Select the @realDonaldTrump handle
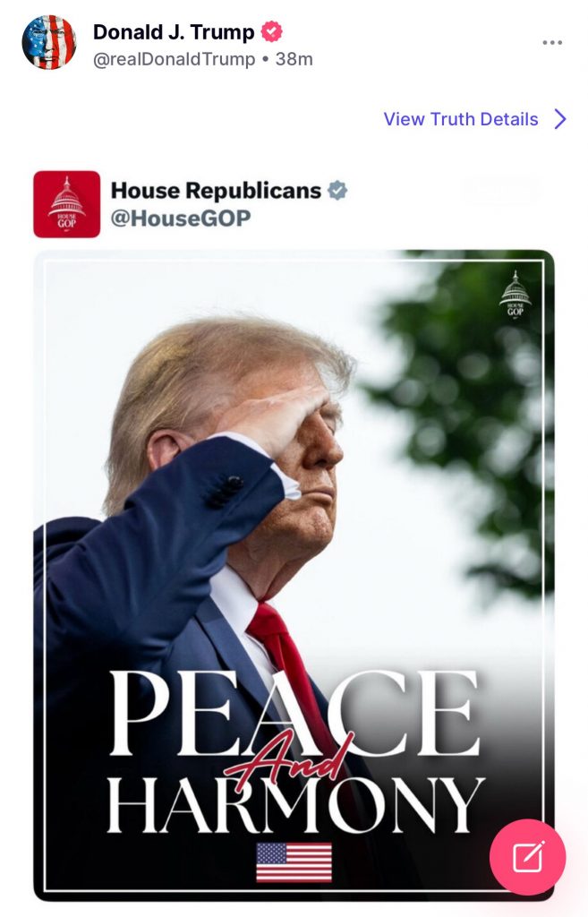 click(x=175, y=59)
